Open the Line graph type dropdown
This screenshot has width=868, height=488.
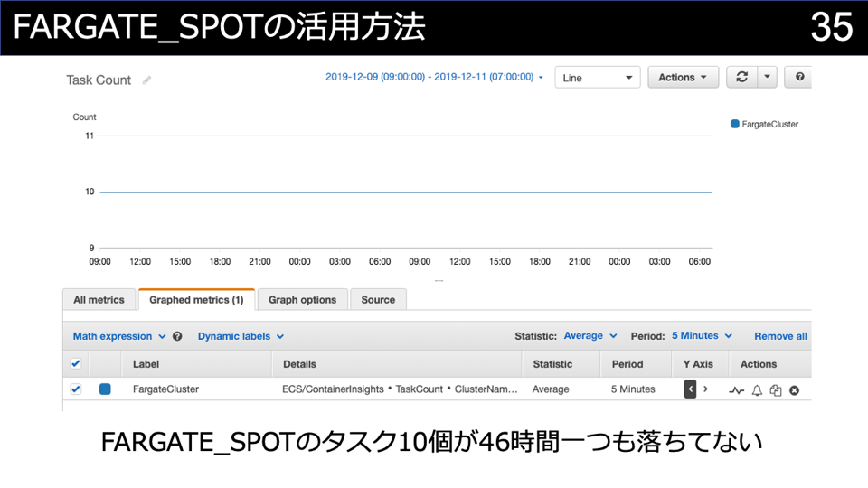tap(597, 78)
